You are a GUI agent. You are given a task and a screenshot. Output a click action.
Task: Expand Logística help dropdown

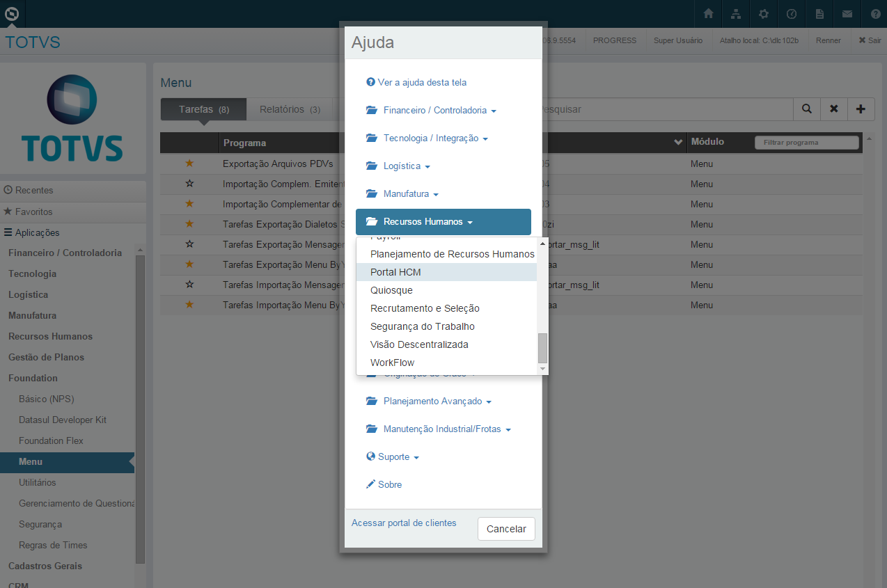tap(398, 166)
